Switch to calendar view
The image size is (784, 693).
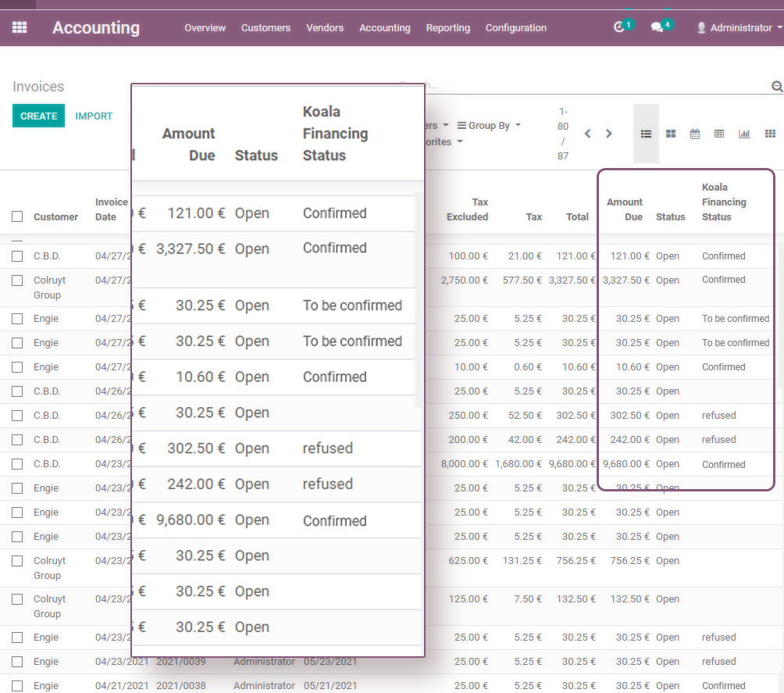tap(695, 134)
